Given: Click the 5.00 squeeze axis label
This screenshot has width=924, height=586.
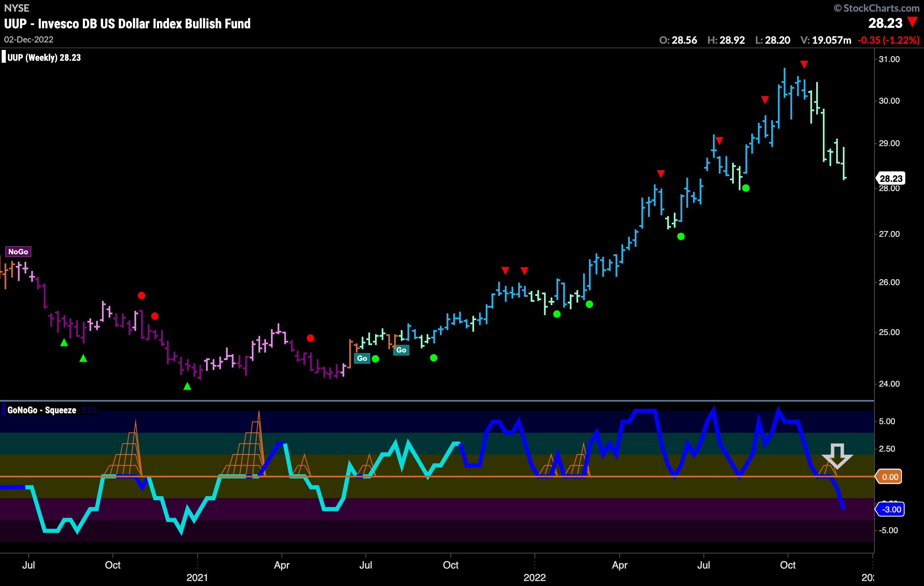Looking at the screenshot, I should [887, 421].
